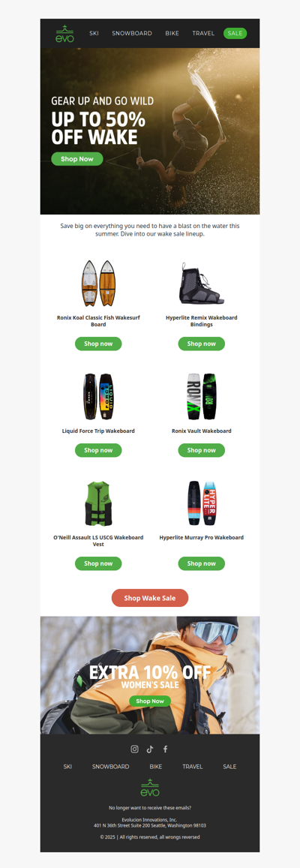Click Shop Now on the wake hero banner

(x=77, y=159)
